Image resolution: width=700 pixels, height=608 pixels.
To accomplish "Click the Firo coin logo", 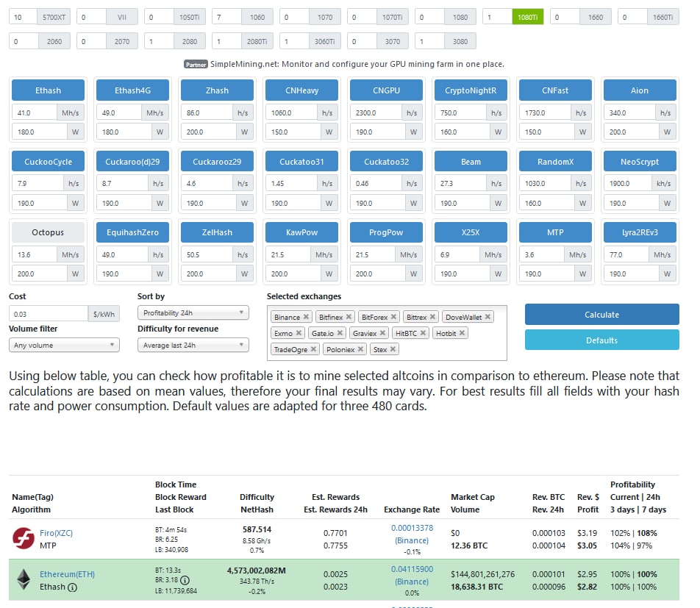I will point(24,538).
